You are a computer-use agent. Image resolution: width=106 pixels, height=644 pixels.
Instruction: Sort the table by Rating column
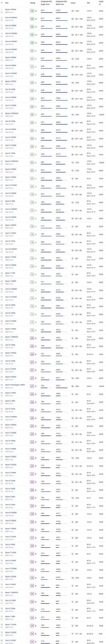(33, 3)
